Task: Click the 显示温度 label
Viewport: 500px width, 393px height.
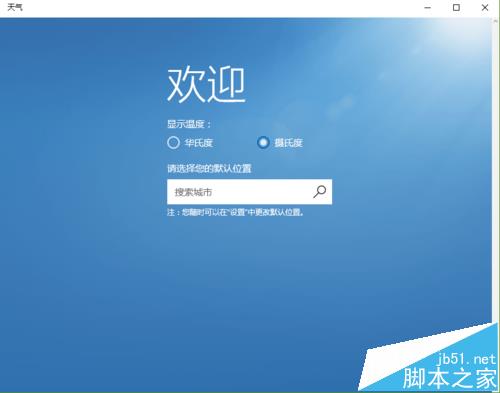Action: [189, 124]
